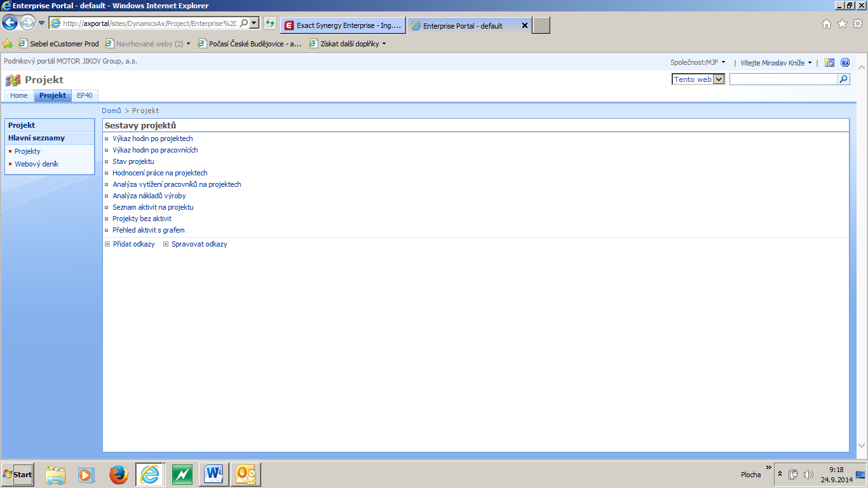
Task: Open Microsoft Word taskbar icon
Action: [214, 475]
